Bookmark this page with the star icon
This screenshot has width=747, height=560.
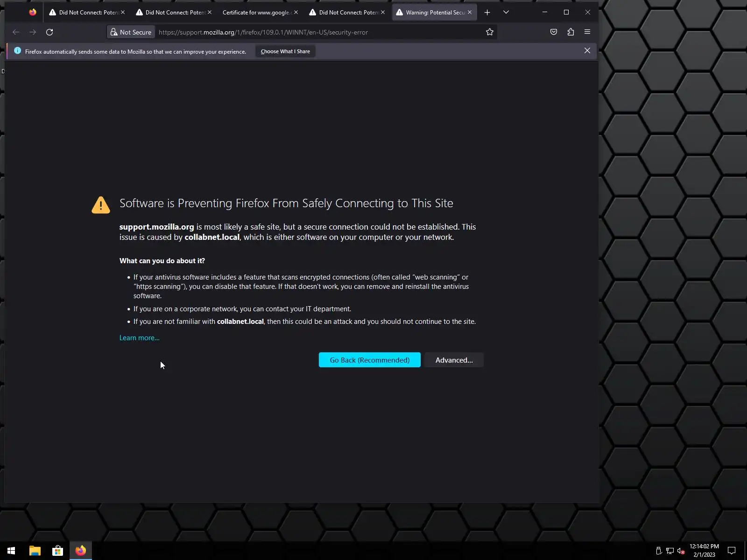tap(490, 32)
